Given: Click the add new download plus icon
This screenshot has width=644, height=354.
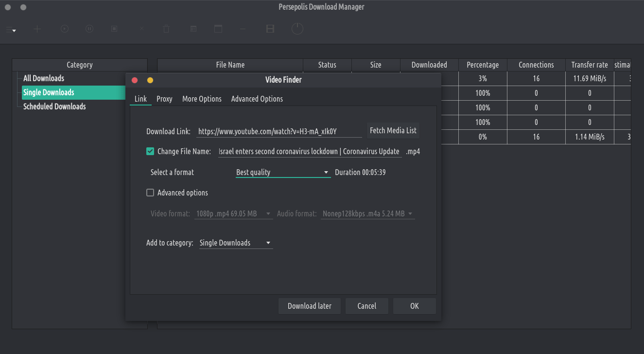Looking at the screenshot, I should click(37, 29).
